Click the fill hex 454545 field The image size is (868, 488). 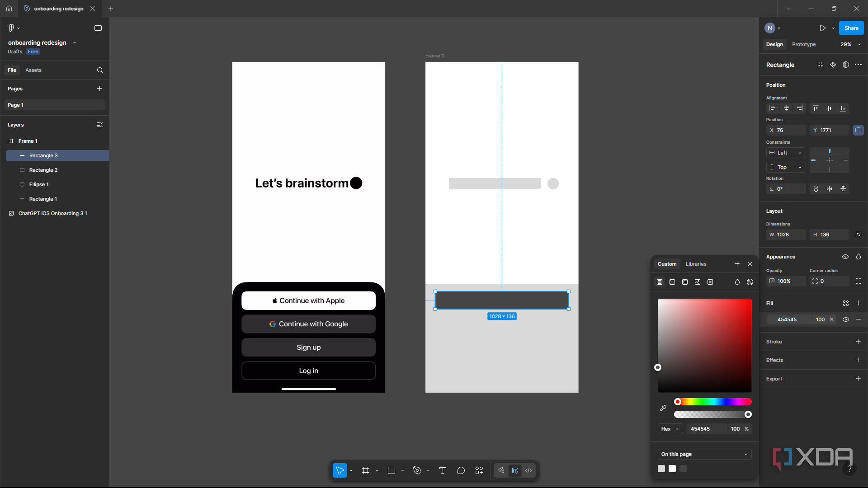pyautogui.click(x=789, y=319)
